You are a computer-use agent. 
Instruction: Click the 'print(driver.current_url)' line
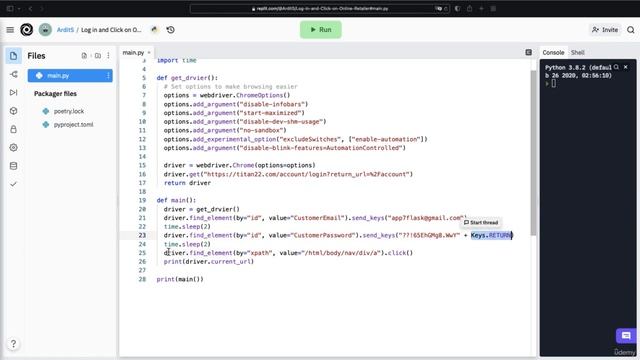pyautogui.click(x=209, y=262)
